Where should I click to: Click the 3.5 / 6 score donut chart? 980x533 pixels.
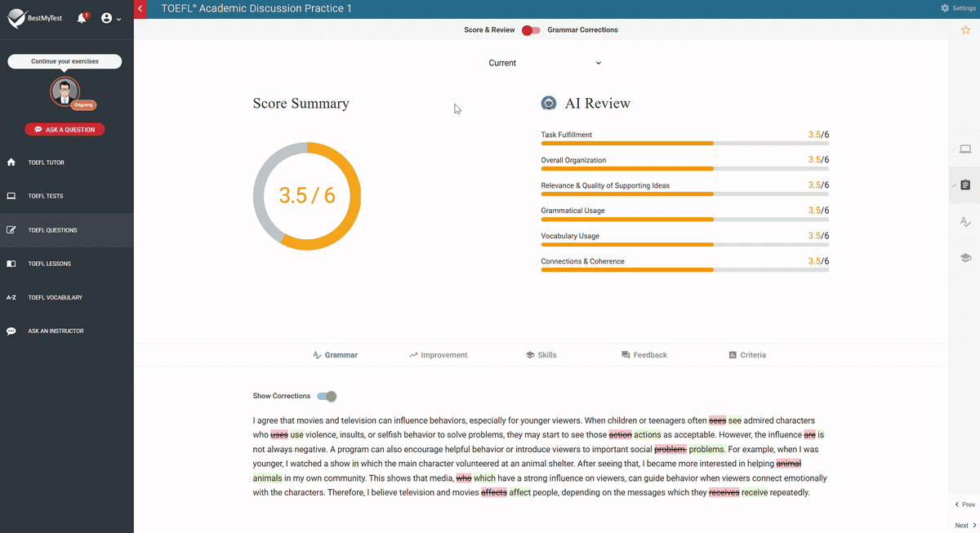coord(307,196)
